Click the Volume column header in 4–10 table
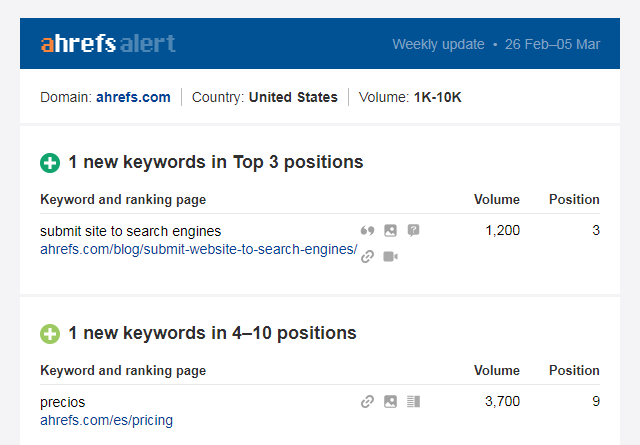 [x=497, y=370]
